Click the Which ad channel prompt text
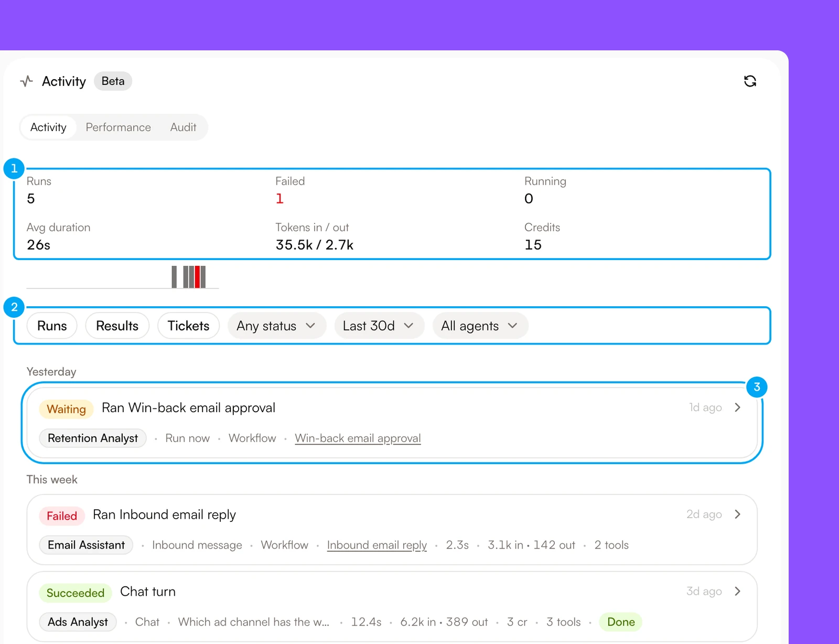The image size is (839, 644). (x=254, y=622)
